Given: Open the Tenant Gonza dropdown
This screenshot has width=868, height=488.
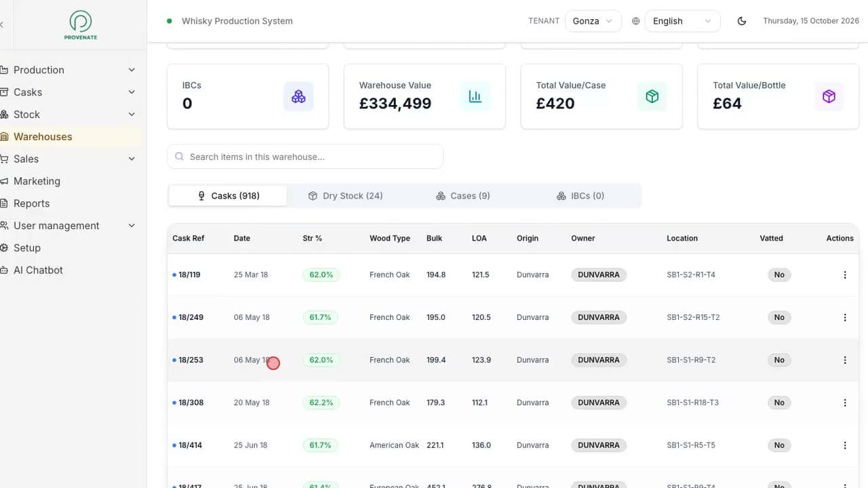Looking at the screenshot, I should tap(593, 21).
